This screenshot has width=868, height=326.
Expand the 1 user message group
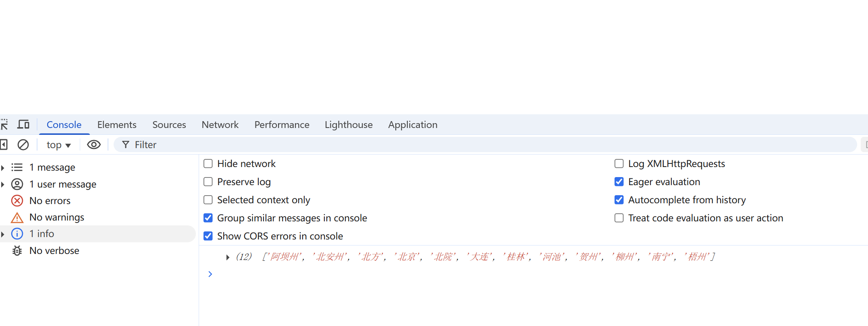point(3,184)
